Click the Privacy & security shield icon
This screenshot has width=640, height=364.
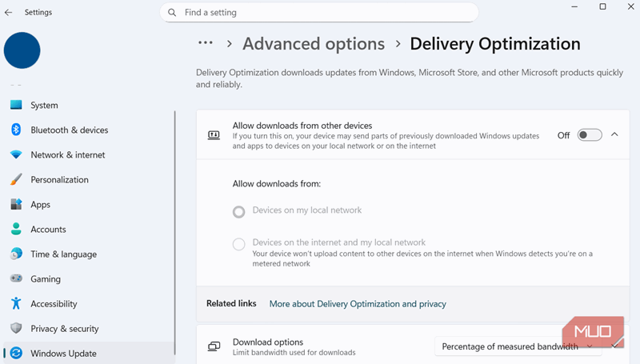click(16, 328)
